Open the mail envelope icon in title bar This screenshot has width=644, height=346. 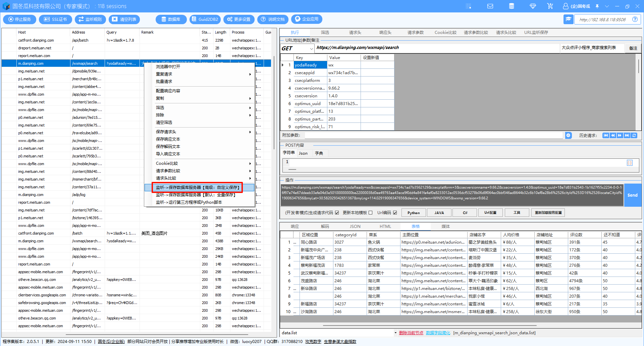click(490, 6)
